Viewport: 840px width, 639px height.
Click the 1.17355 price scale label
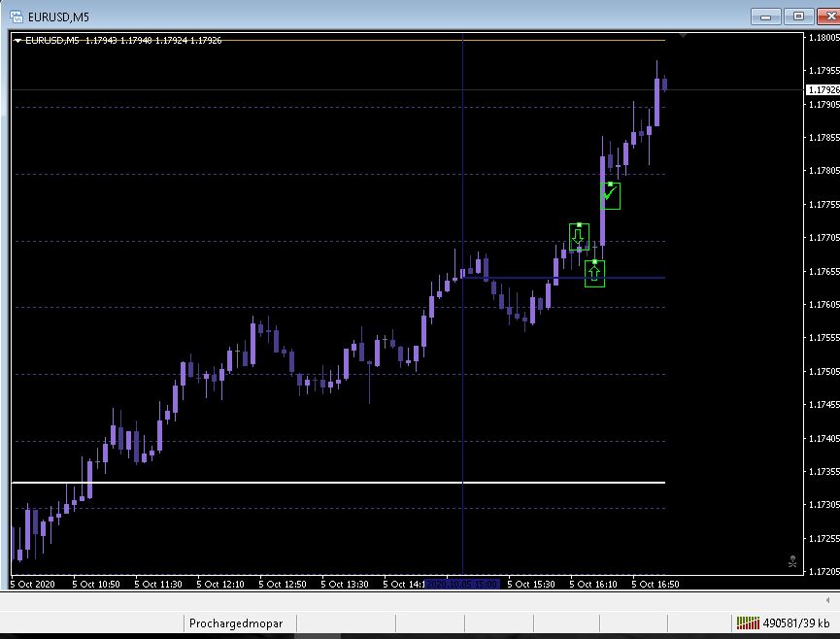[x=823, y=471]
